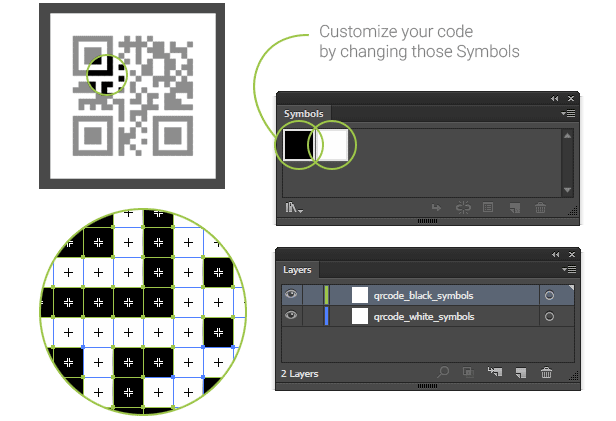Select the white symbol swatch in Symbols panel

pos(332,145)
